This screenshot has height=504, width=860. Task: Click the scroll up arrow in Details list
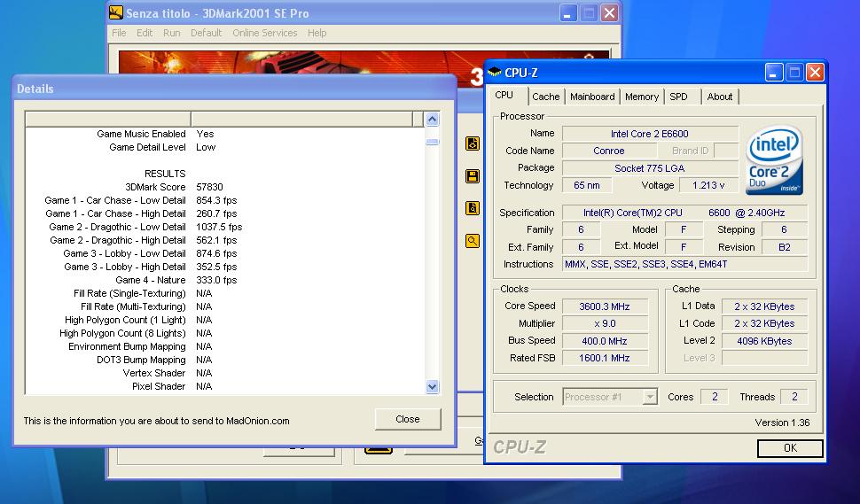tap(432, 119)
